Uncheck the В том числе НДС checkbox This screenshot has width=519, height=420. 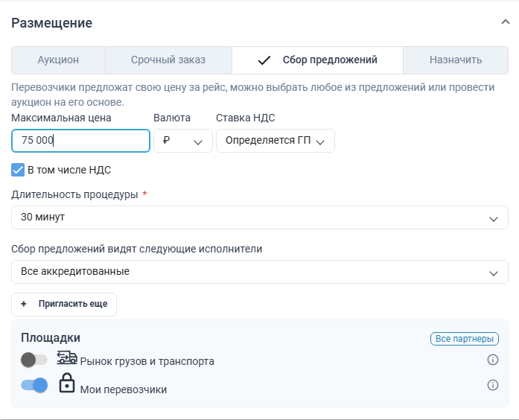pos(18,170)
